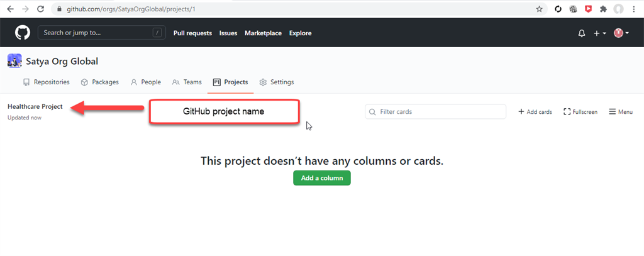Open the notifications bell
This screenshot has height=256, width=644.
pos(582,33)
